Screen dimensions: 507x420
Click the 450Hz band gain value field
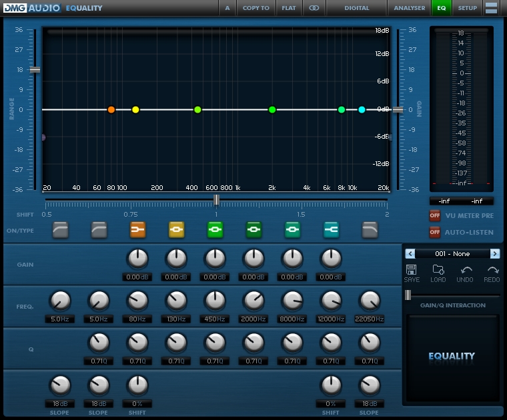[x=215, y=277]
